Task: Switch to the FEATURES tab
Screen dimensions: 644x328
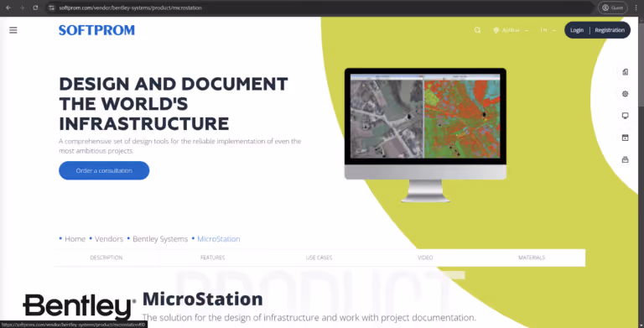Action: pos(212,258)
